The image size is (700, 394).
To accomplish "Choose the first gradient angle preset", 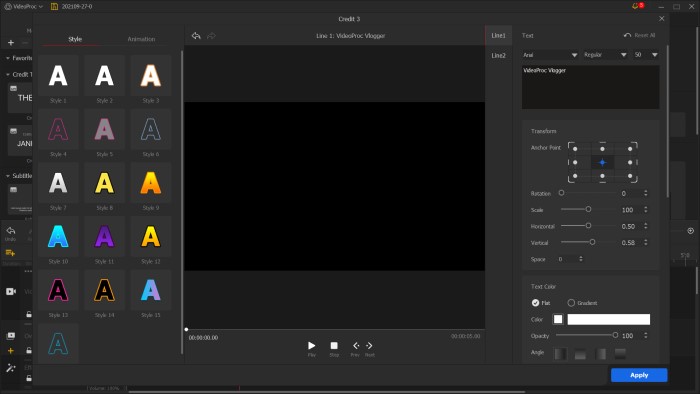I will [x=560, y=354].
